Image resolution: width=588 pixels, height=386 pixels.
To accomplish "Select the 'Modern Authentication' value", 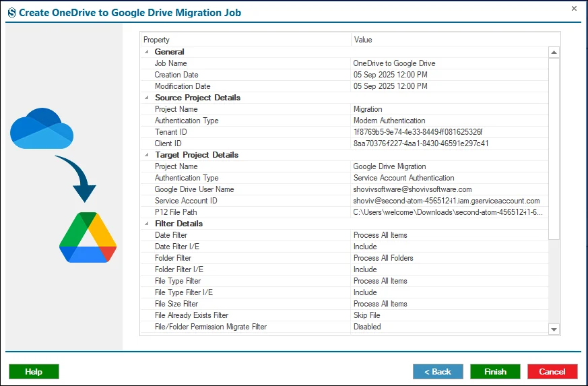I will (389, 121).
